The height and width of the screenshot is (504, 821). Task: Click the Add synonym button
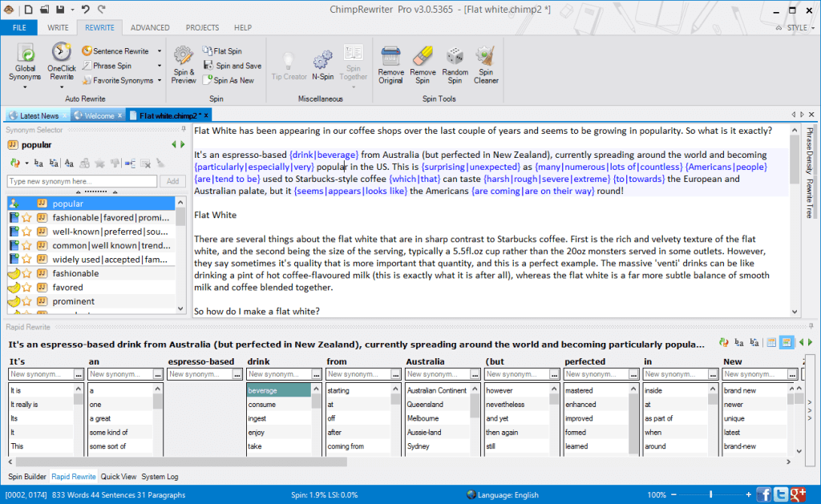tap(173, 182)
